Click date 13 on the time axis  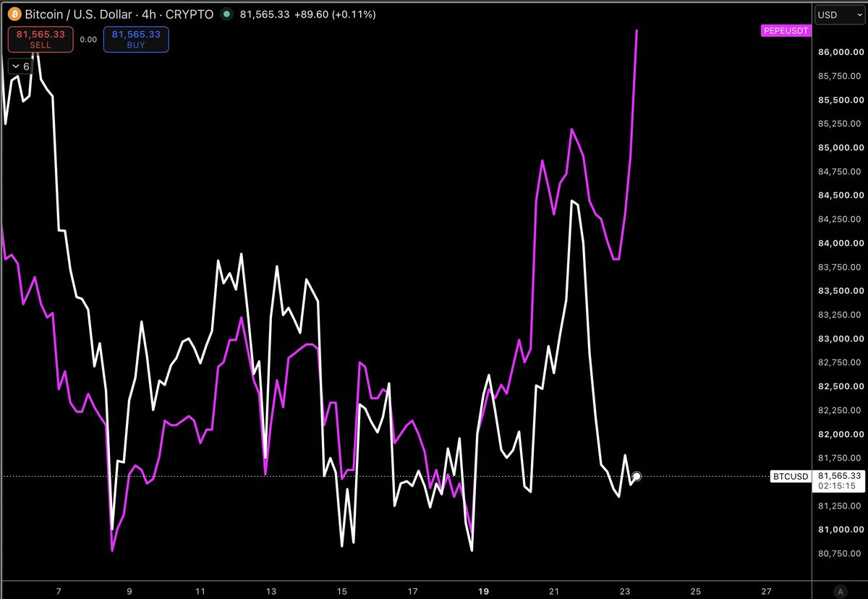coord(272,590)
